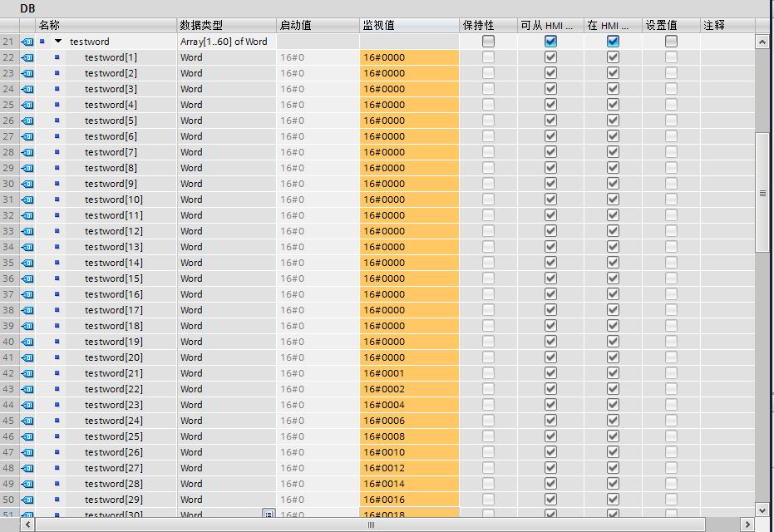
Task: Click the horizontal scrollbar thumb
Action: (371, 525)
